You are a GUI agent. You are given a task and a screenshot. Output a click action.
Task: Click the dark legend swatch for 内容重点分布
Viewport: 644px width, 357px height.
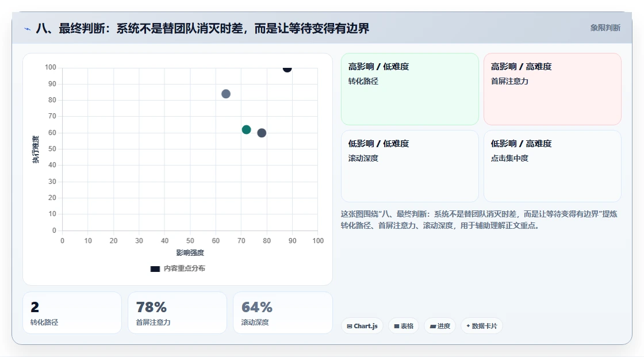(x=155, y=269)
